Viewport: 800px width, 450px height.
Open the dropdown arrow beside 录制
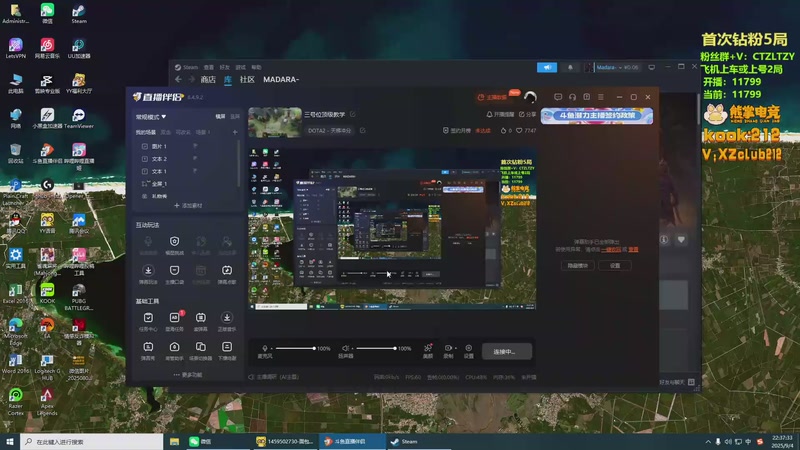tap(455, 348)
